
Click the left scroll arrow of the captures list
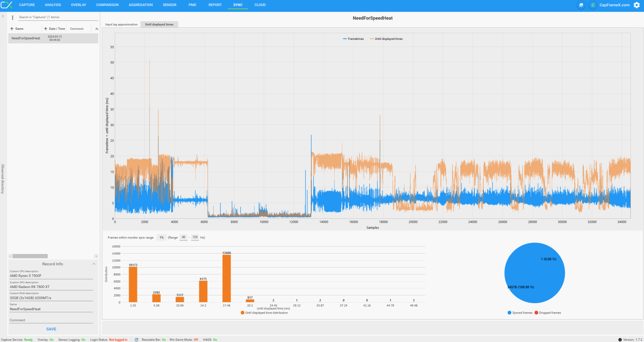point(10,256)
